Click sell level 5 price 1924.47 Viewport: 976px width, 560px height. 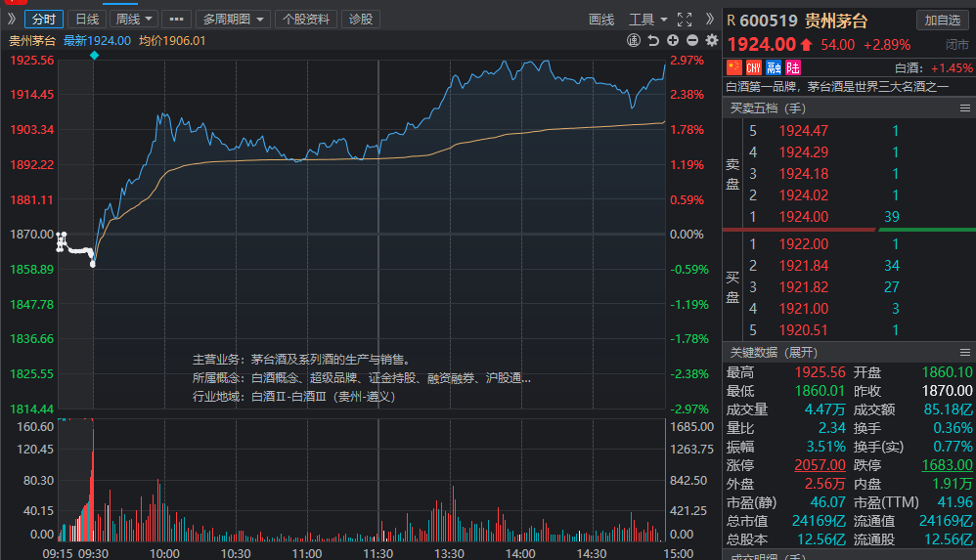(x=804, y=131)
